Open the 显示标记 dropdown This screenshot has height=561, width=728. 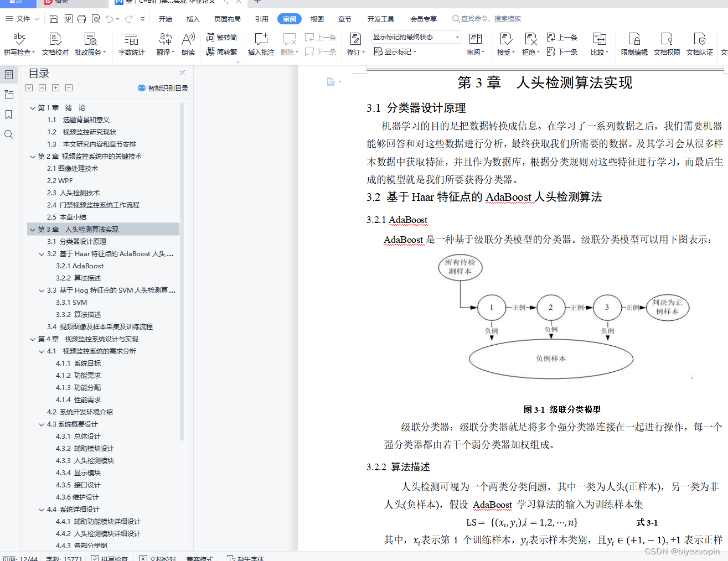click(395, 51)
